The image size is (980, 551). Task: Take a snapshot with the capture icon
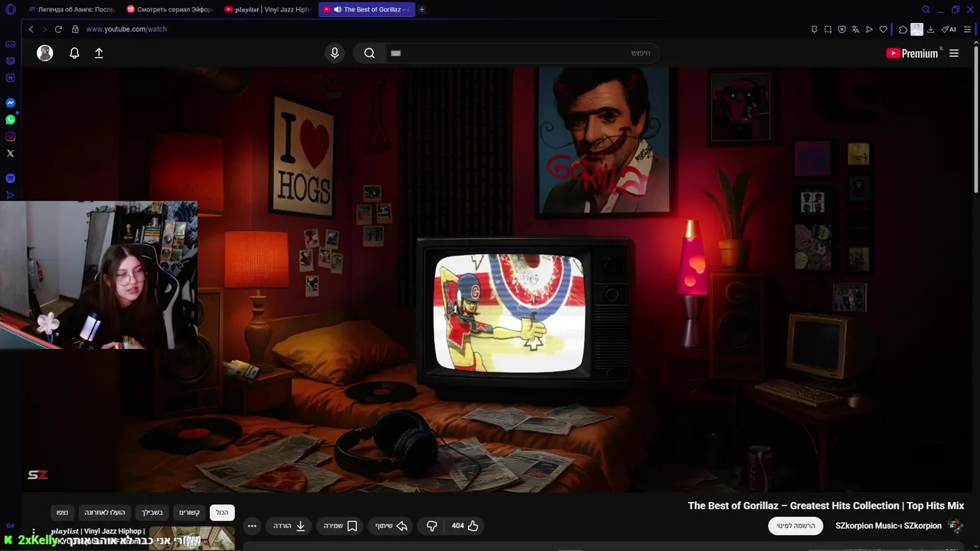828,29
